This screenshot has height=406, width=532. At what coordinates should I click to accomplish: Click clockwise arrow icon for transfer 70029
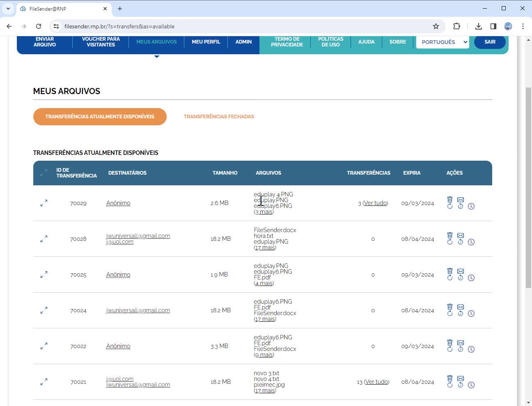pos(450,206)
